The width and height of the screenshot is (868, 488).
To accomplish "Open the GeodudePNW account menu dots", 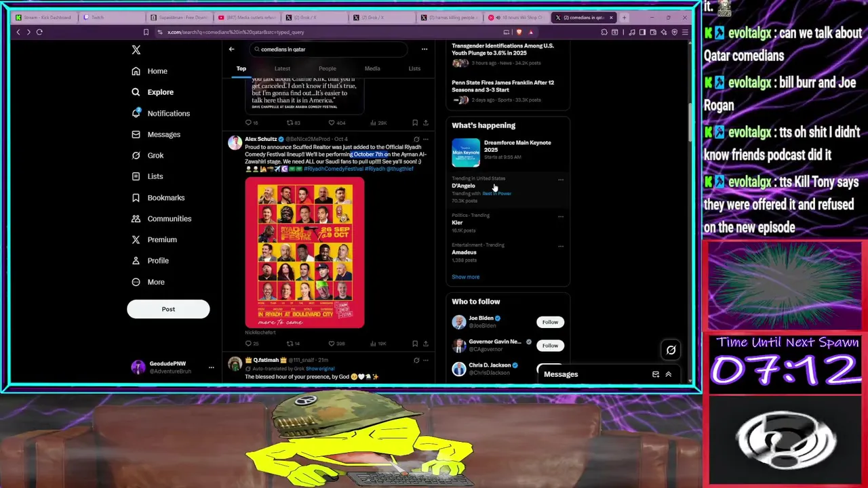I will click(x=211, y=367).
